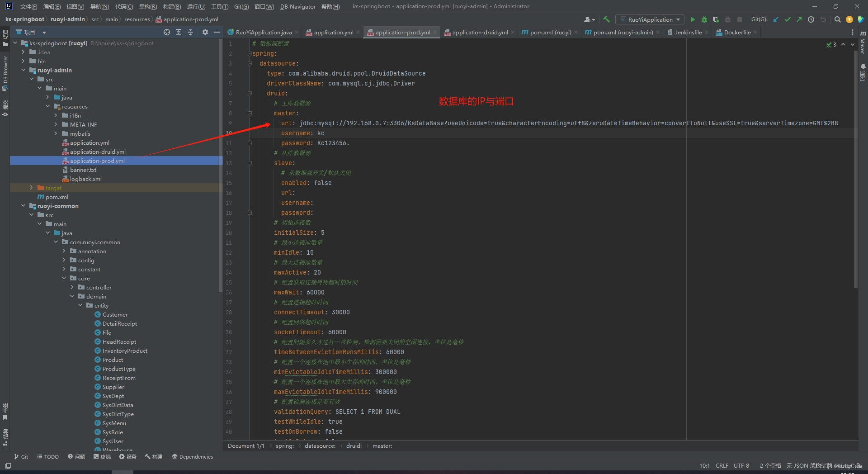Collapse all in project tree
The image size is (868, 474).
[x=190, y=32]
